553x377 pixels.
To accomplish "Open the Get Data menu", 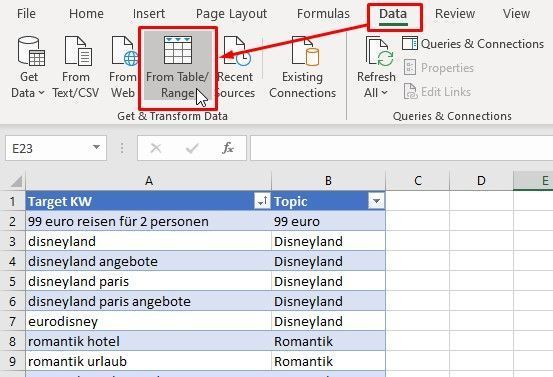I will click(28, 67).
